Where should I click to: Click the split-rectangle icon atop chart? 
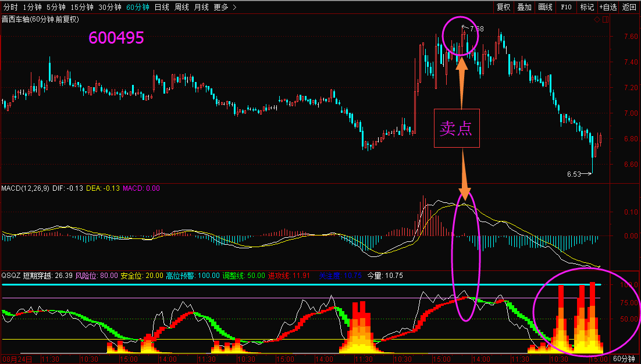tap(606, 19)
